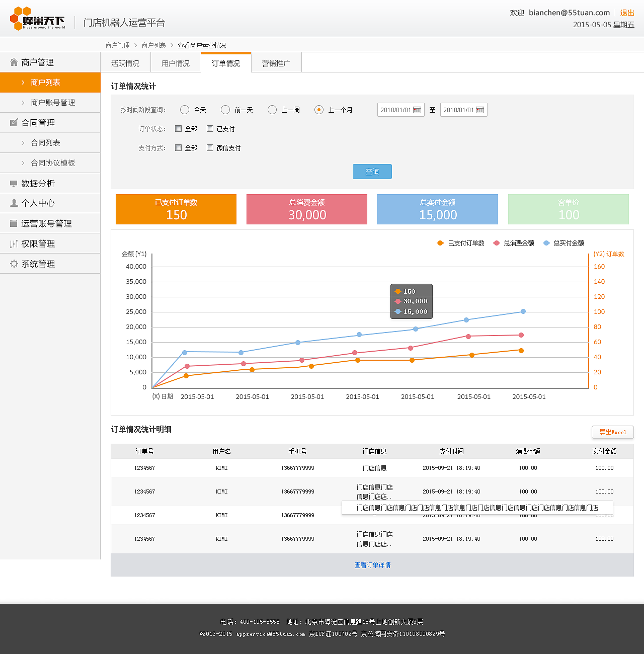Open calendar icon of end date field
644x654 pixels.
(x=480, y=110)
